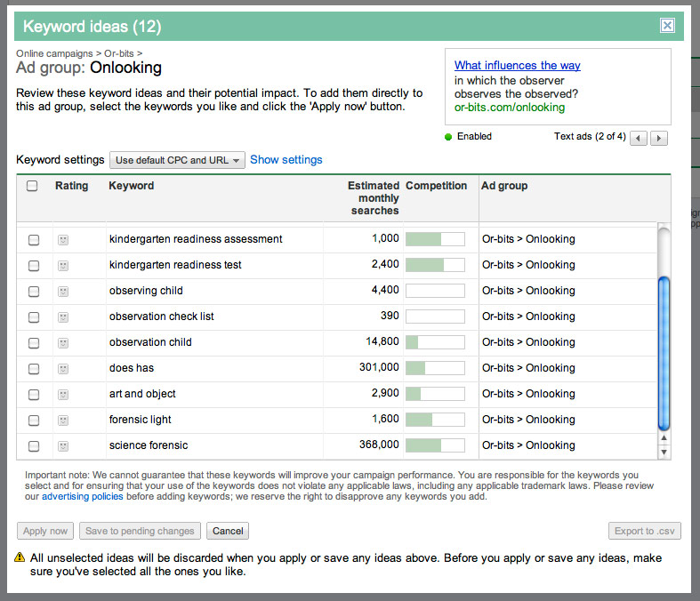Sort by Rating column header

(71, 186)
